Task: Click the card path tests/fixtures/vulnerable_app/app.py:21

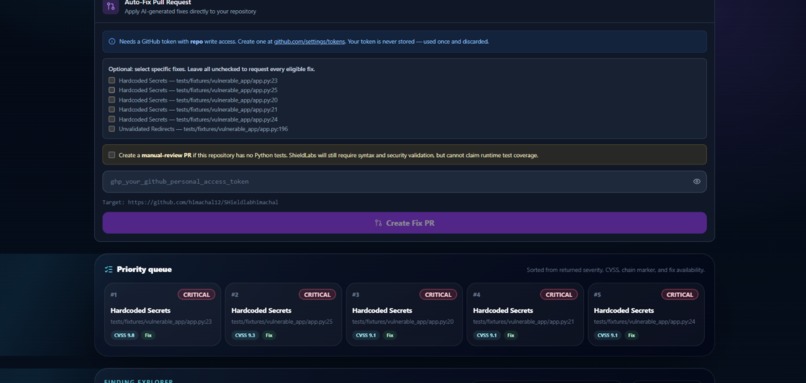Action: click(x=523, y=322)
